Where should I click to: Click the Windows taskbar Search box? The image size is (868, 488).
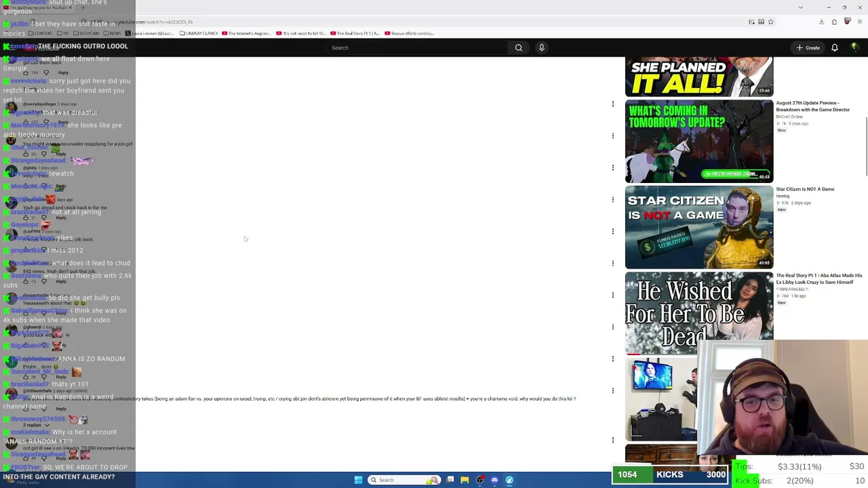click(403, 480)
